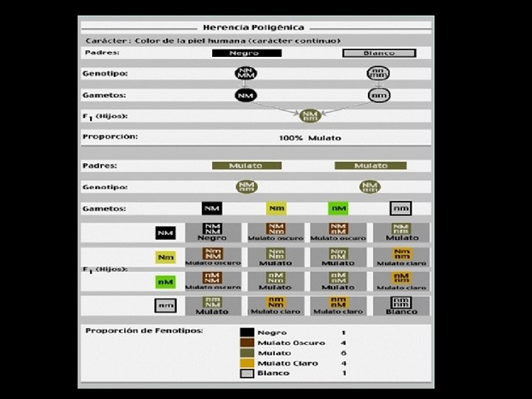Screen dimensions: 532x399
Task: Click the Proporción de Fenotipos heading
Action: (144, 330)
